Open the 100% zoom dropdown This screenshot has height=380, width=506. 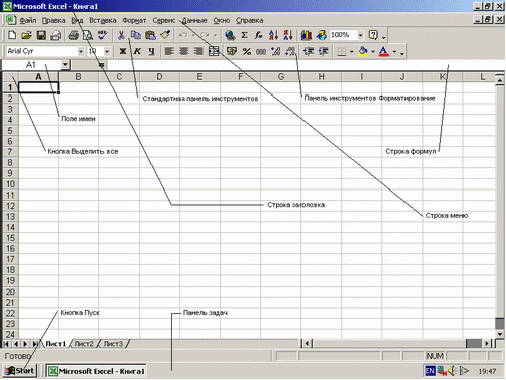(361, 35)
